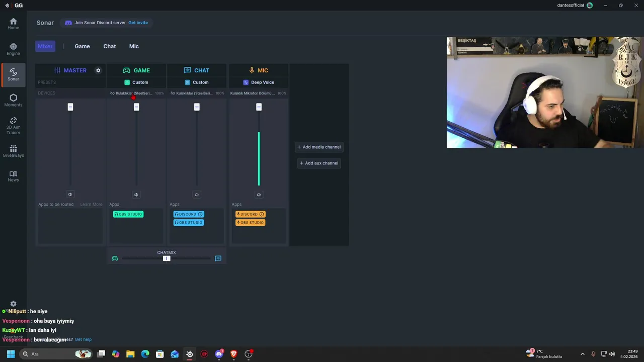Toggle Game channel device link icon
The height and width of the screenshot is (362, 644).
pyautogui.click(x=112, y=93)
